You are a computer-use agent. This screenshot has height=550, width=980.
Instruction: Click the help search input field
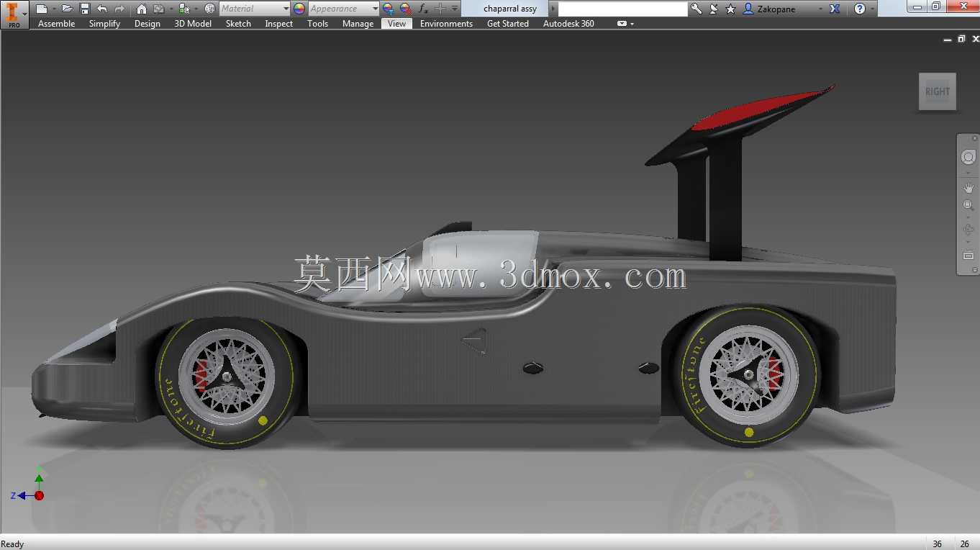coord(622,9)
